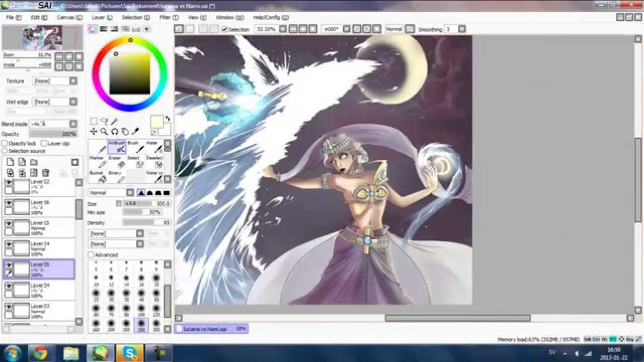Open the Texture dropdown

pyautogui.click(x=73, y=81)
